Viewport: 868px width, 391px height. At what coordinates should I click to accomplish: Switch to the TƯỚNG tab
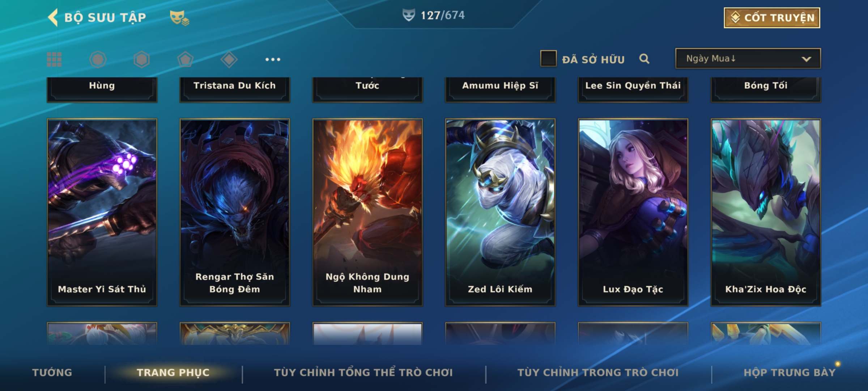pos(52,373)
